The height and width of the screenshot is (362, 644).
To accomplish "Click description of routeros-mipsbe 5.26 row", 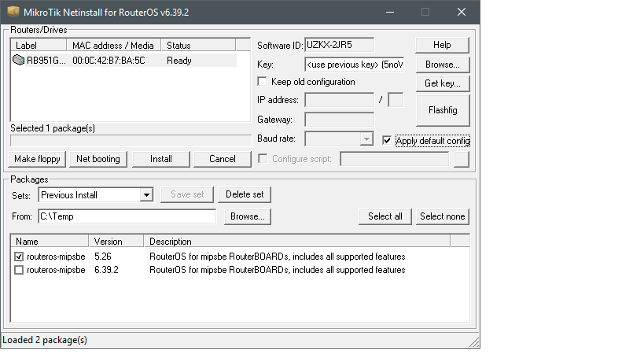I will 278,257.
